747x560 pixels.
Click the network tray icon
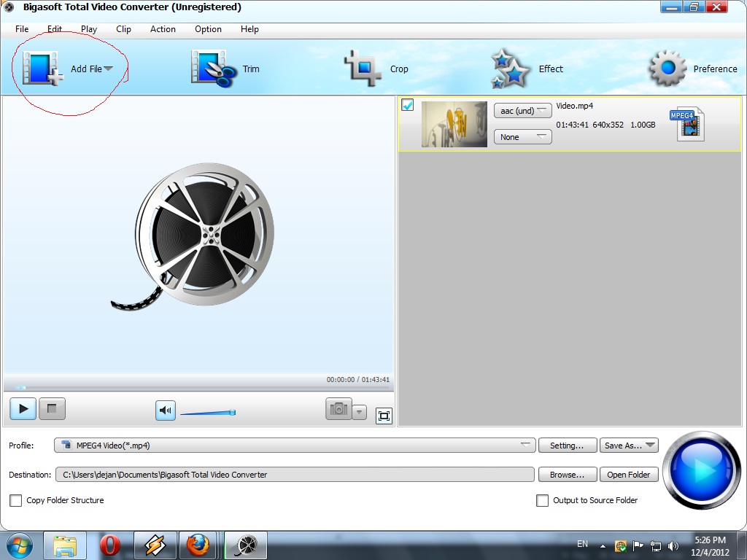656,546
